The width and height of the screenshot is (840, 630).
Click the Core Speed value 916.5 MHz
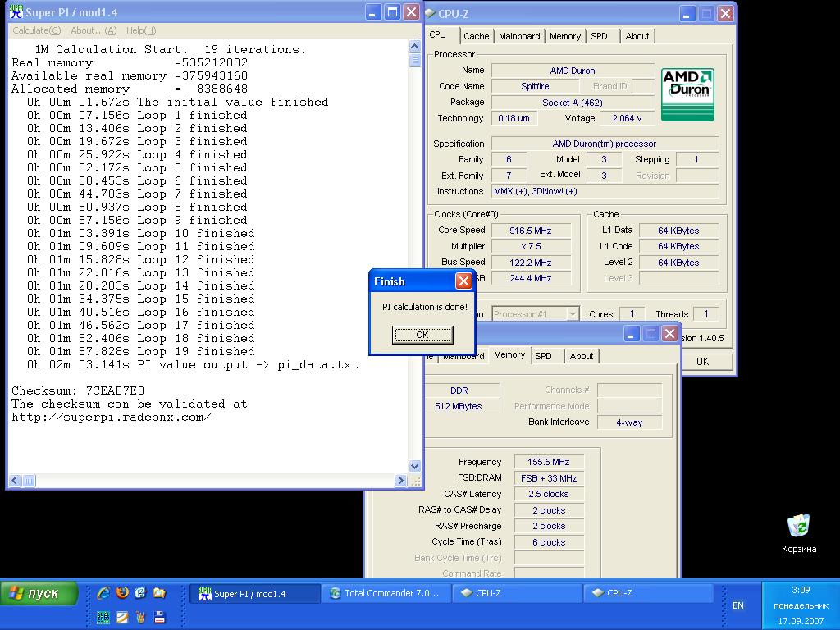pos(531,231)
